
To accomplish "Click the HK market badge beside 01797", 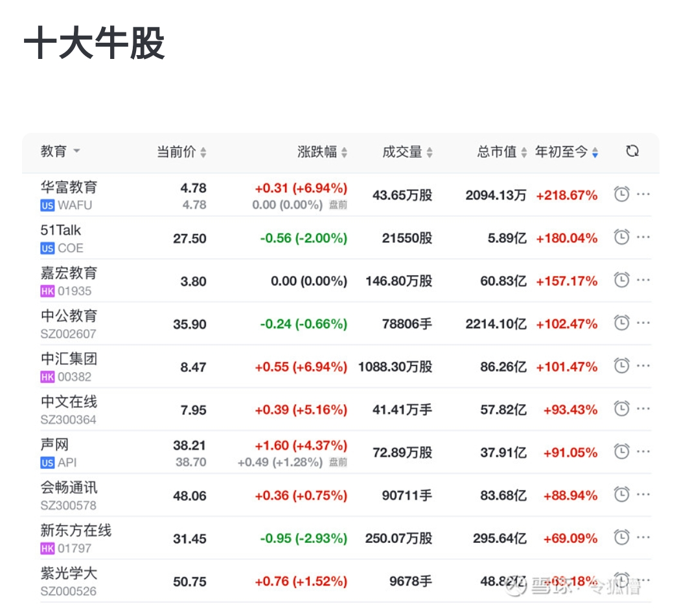I will (47, 549).
